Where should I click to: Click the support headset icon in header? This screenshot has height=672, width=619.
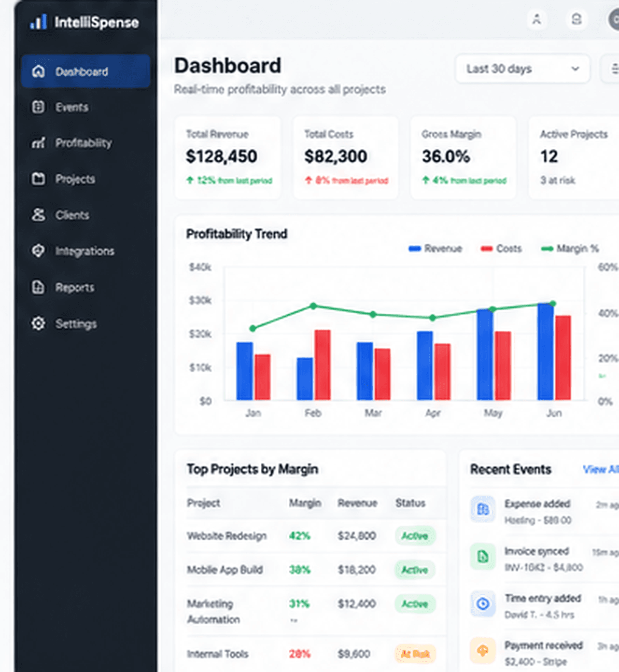pos(576,20)
